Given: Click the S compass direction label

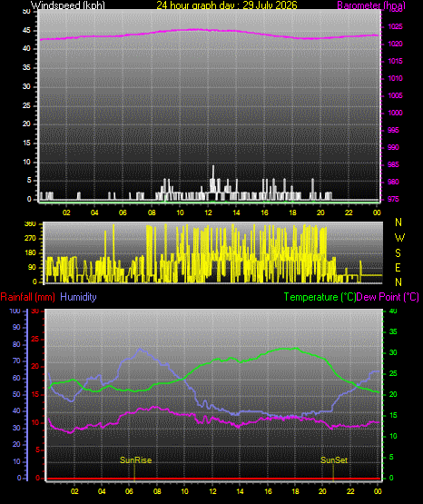Looking at the screenshot, I should (x=398, y=253).
